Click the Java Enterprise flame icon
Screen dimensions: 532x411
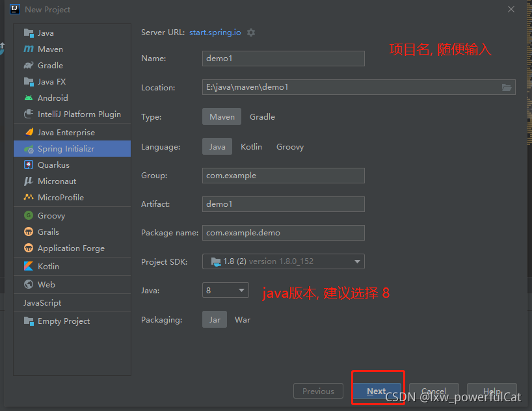[29, 132]
